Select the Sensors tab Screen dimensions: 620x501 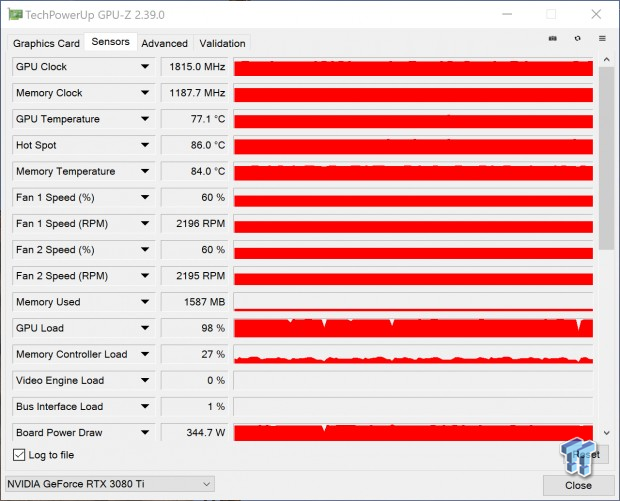click(x=110, y=42)
